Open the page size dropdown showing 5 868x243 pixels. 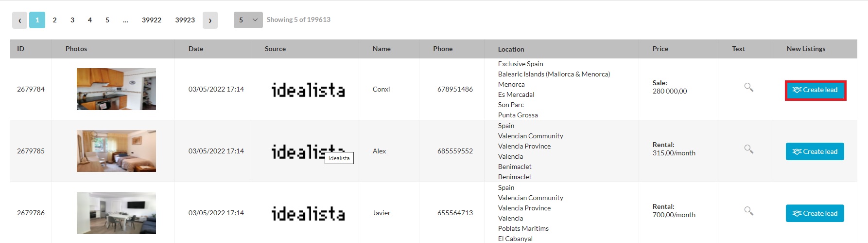pos(248,20)
